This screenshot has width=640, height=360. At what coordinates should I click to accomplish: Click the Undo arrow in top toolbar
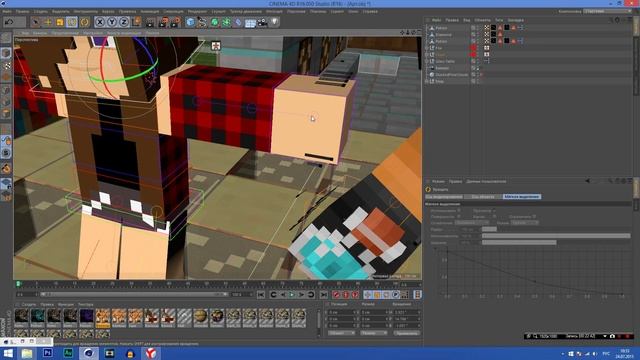pos(9,22)
